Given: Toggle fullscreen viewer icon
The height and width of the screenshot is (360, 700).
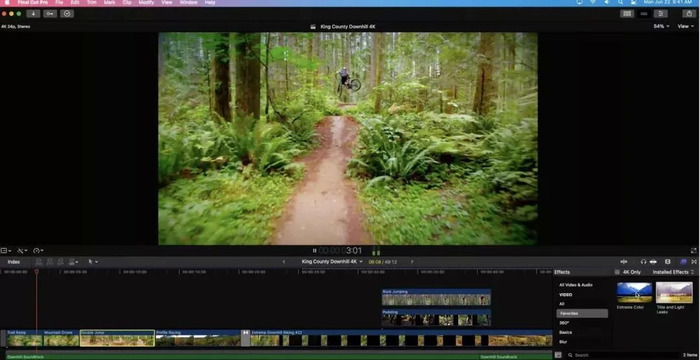Looking at the screenshot, I should click(x=694, y=251).
